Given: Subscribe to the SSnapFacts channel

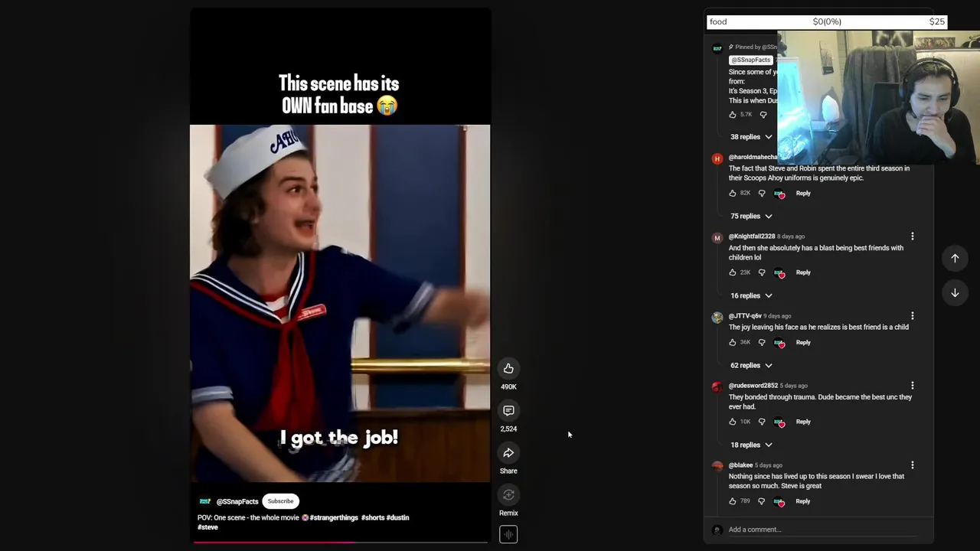Looking at the screenshot, I should point(280,501).
